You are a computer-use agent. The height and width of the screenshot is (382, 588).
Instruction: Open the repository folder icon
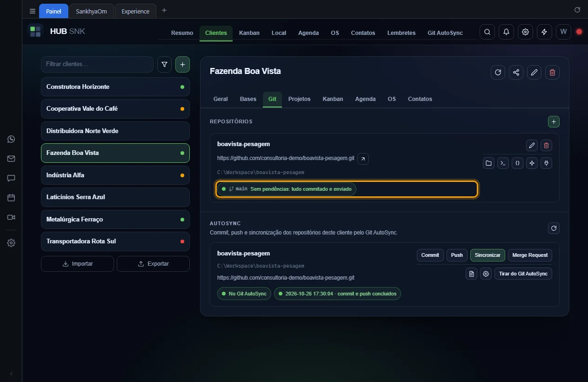(488, 163)
